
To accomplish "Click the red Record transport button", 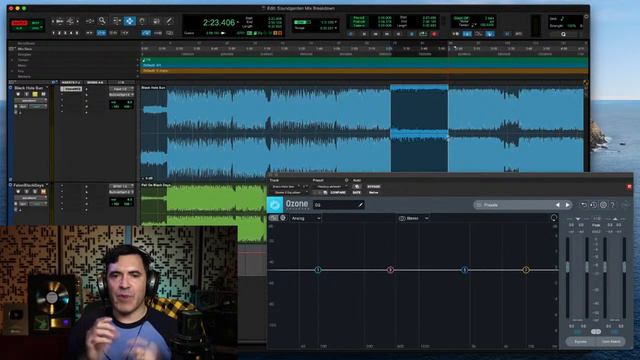I will (434, 34).
